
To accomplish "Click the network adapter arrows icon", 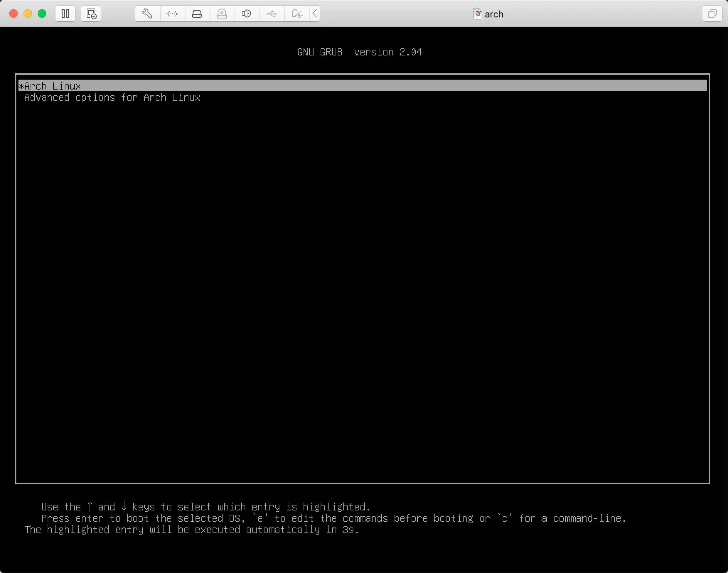I will point(172,14).
